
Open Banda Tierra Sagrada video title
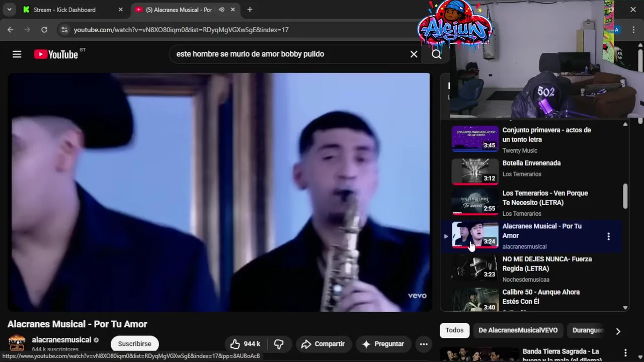pyautogui.click(x=562, y=355)
